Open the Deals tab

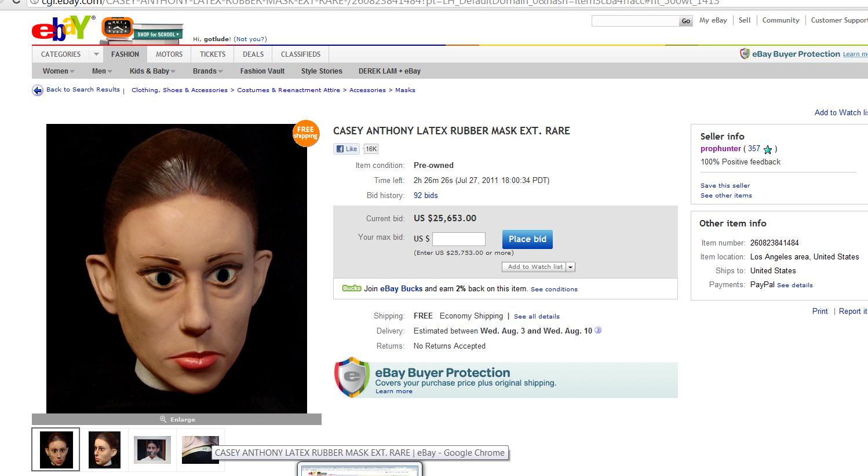(253, 54)
